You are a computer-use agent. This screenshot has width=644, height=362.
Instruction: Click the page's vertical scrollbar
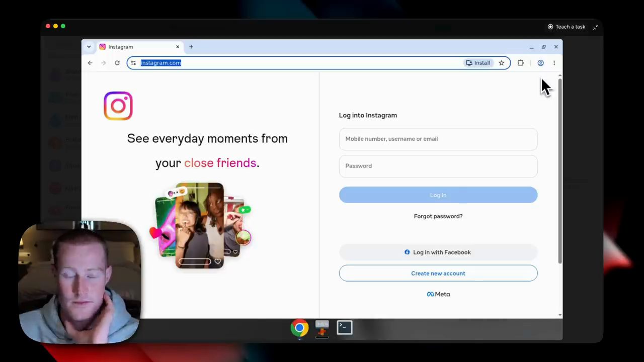pos(560,171)
